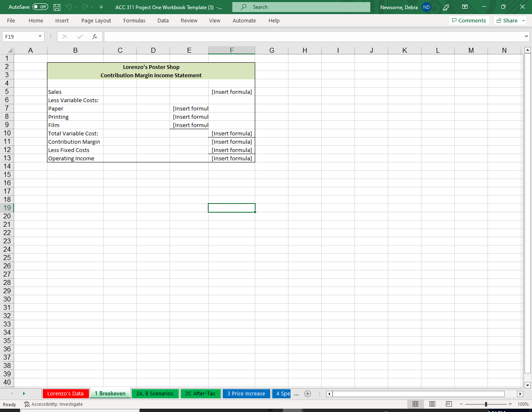Select Operating Income formula cell F13

point(232,158)
